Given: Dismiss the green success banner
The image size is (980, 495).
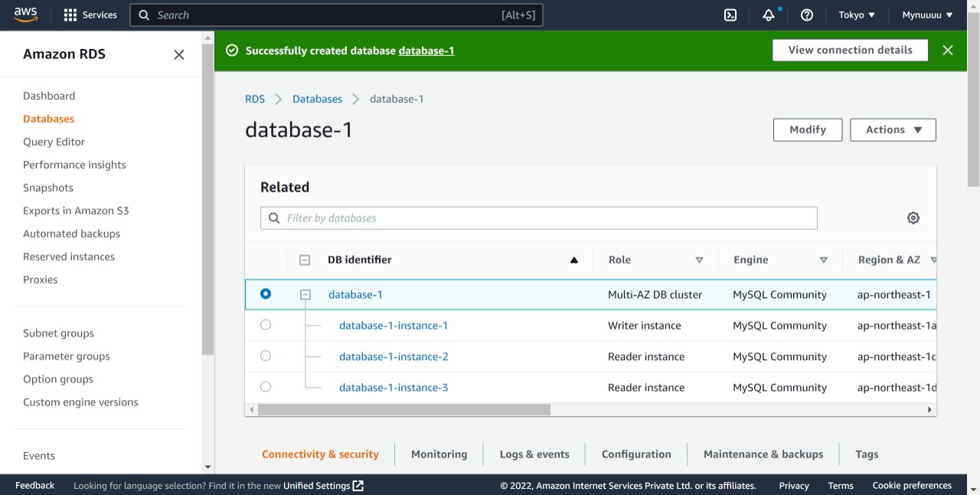Looking at the screenshot, I should [x=948, y=50].
